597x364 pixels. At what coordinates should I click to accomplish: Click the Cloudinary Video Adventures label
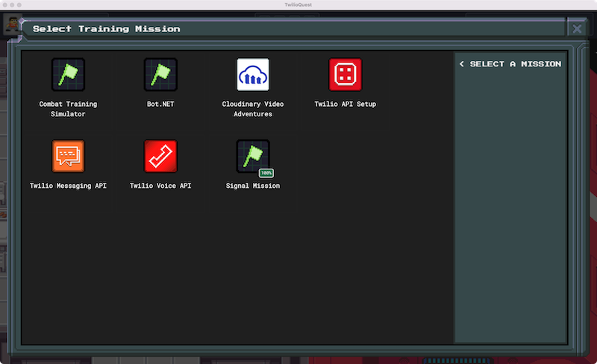point(253,109)
